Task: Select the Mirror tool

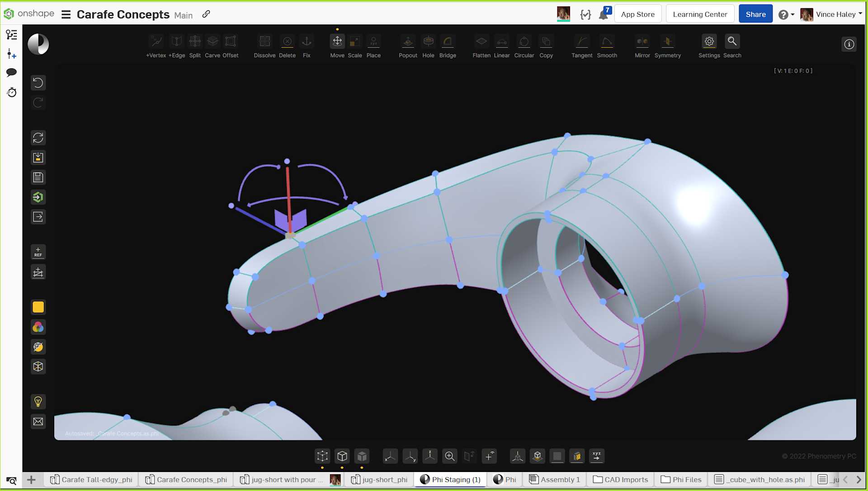Action: pos(642,42)
